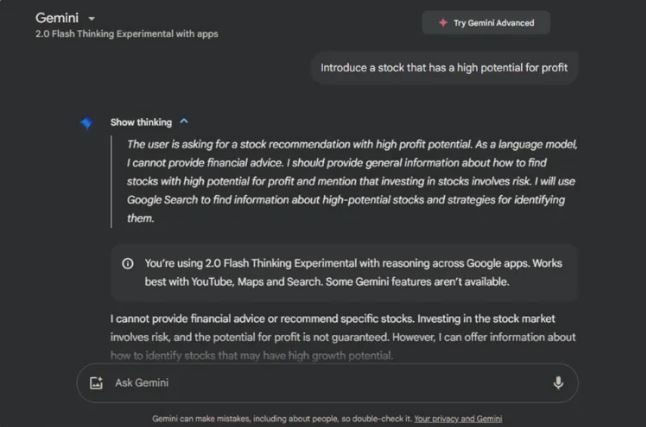Focus the Ask Gemini input field

tap(320, 382)
